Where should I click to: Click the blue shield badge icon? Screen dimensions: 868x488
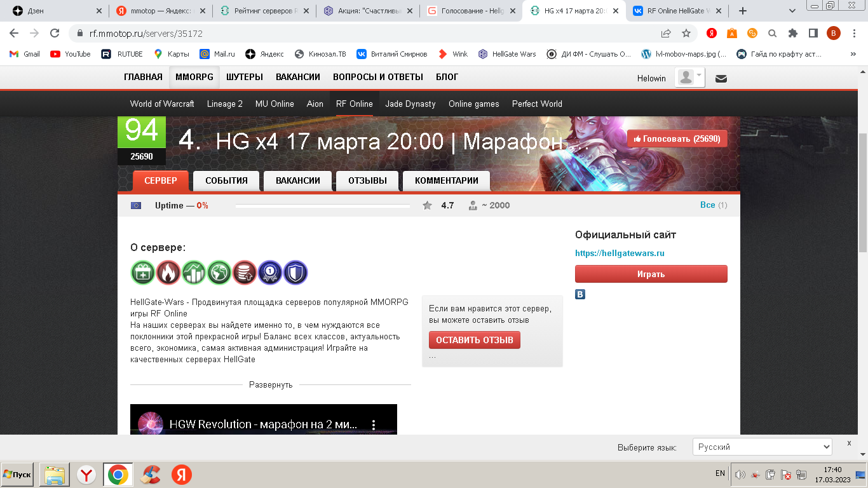[x=295, y=273]
